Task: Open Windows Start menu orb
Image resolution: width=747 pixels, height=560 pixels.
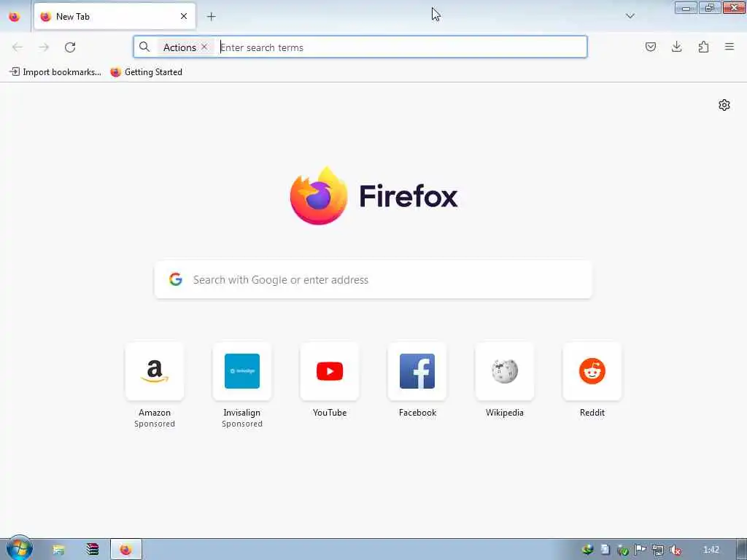Action: [19, 548]
